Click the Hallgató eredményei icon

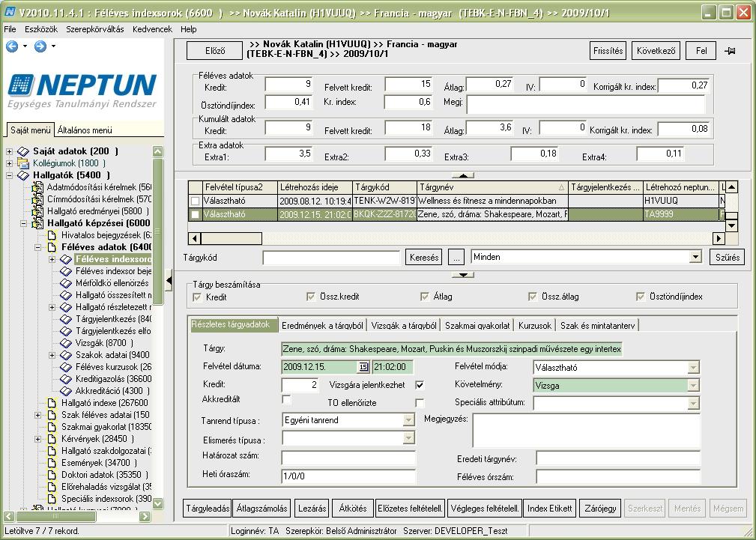(x=37, y=211)
